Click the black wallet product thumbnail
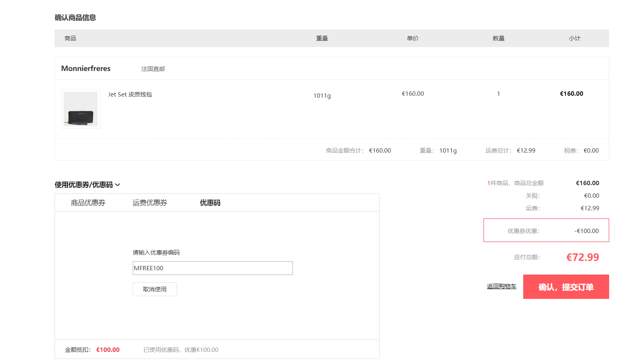 [x=81, y=109]
